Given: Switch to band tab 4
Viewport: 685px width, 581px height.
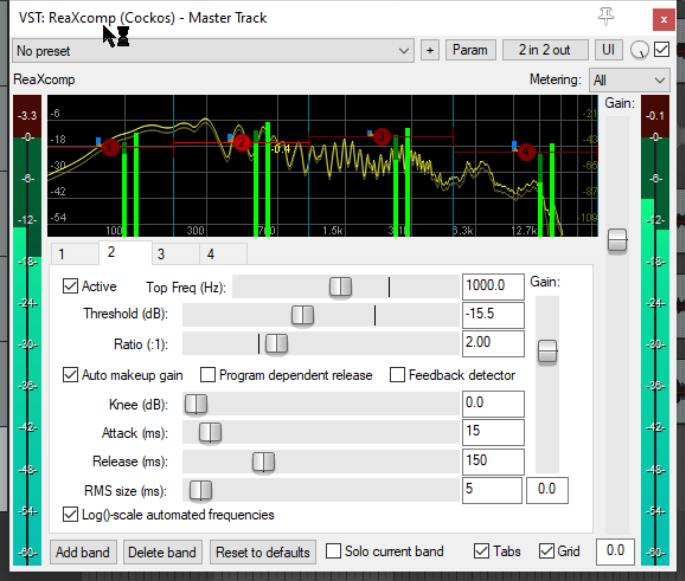Looking at the screenshot, I should point(223,254).
